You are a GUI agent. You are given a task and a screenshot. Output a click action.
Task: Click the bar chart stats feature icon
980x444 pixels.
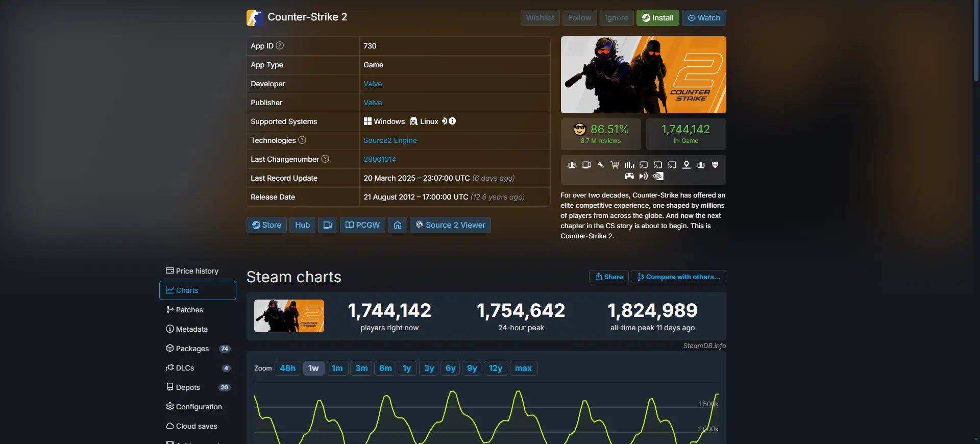coord(629,165)
